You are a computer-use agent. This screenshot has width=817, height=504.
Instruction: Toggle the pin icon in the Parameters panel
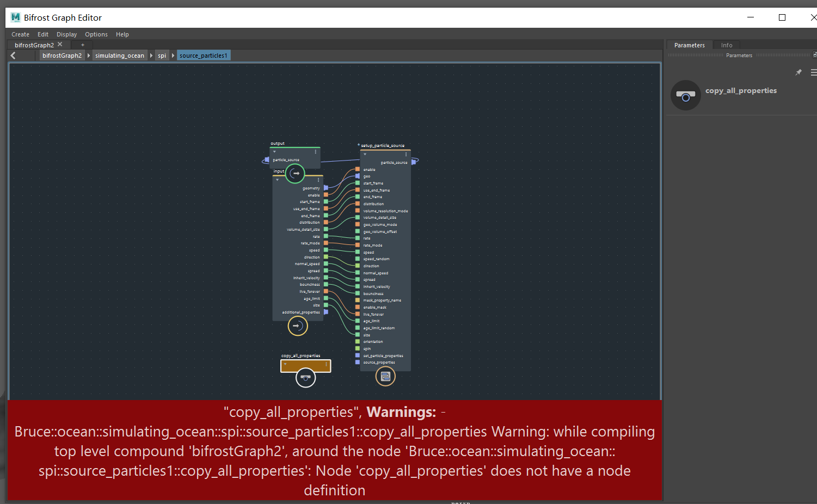coord(798,72)
